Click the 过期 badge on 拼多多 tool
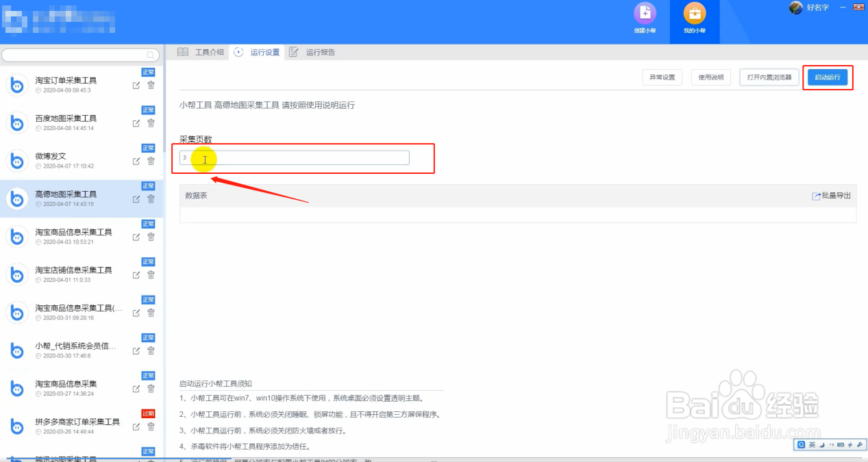The height and width of the screenshot is (462, 868). click(148, 413)
